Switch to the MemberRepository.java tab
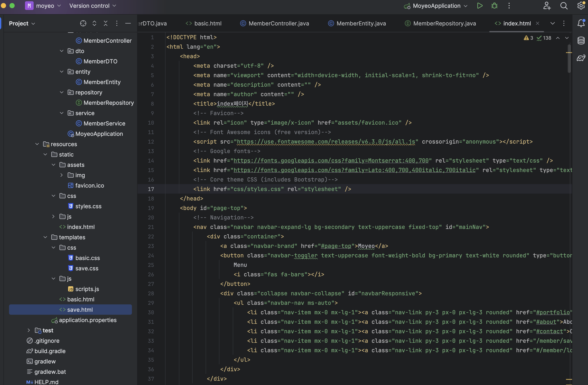This screenshot has width=588, height=385. click(440, 23)
